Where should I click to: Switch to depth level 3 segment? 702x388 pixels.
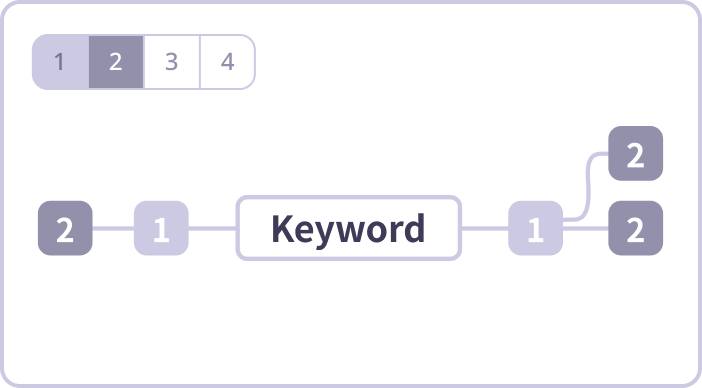pos(171,62)
